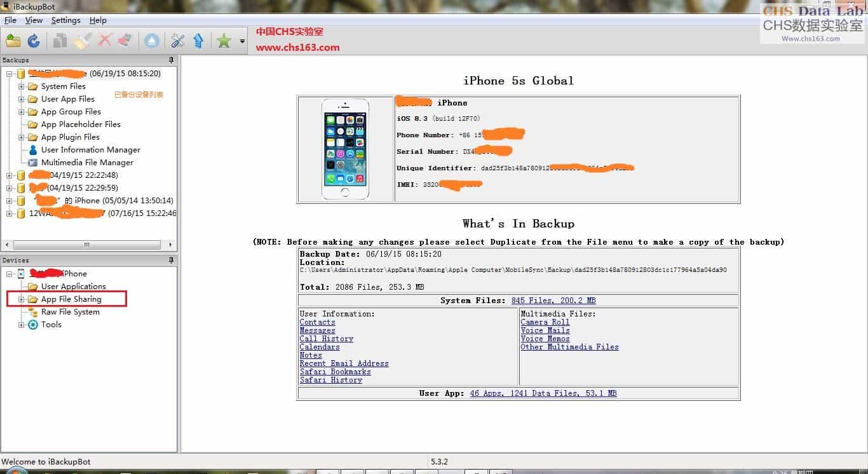
Task: Collapse the 06/19/15 08:15:20 backup node
Action: click(10, 74)
